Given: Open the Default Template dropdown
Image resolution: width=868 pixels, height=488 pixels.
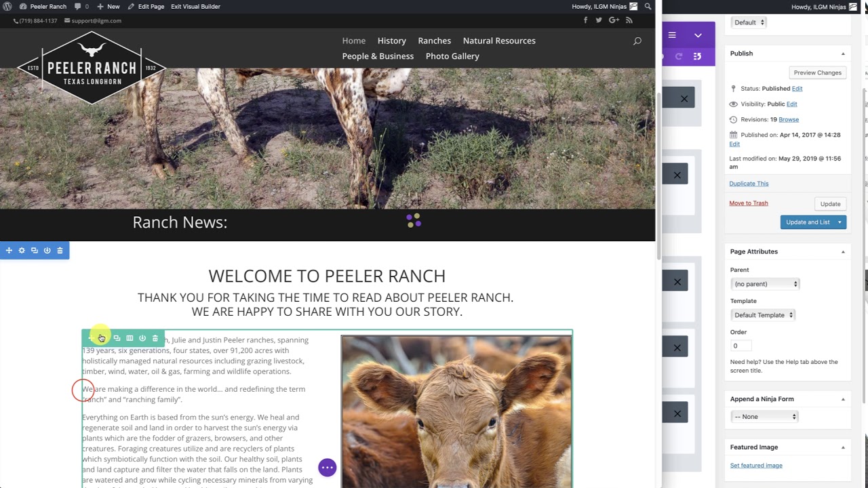Looking at the screenshot, I should (763, 315).
